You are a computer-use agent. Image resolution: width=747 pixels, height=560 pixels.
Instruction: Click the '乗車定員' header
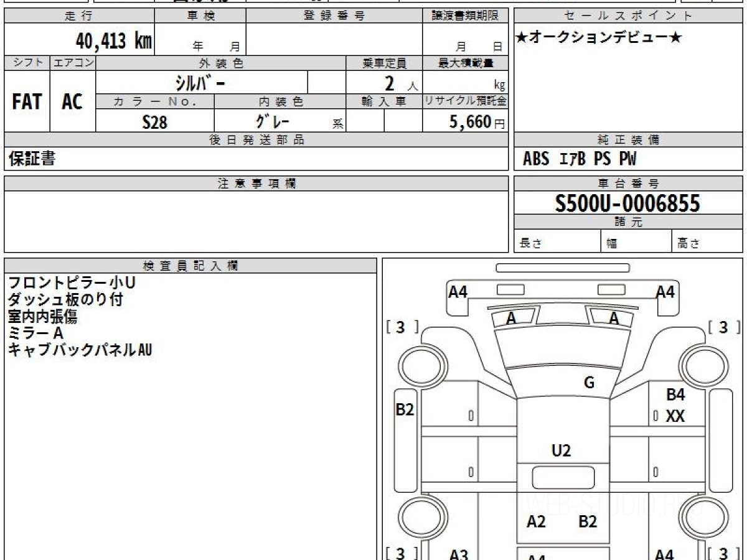click(384, 63)
